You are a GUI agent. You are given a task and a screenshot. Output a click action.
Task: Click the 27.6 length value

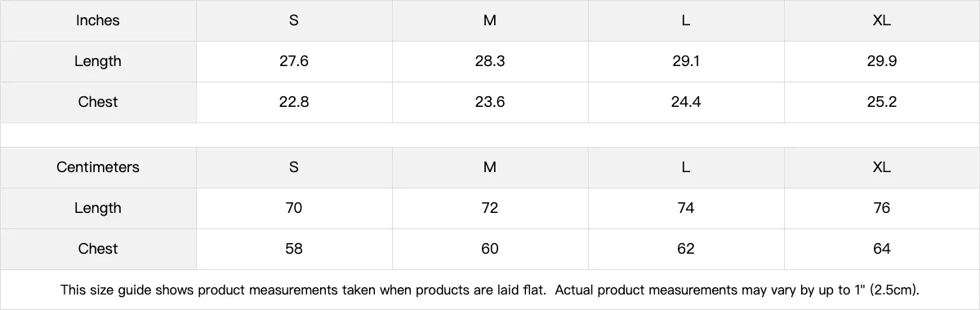click(294, 61)
